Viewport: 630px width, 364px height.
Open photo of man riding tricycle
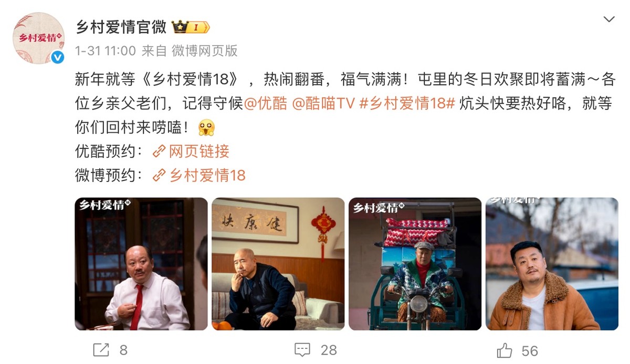[415, 264]
